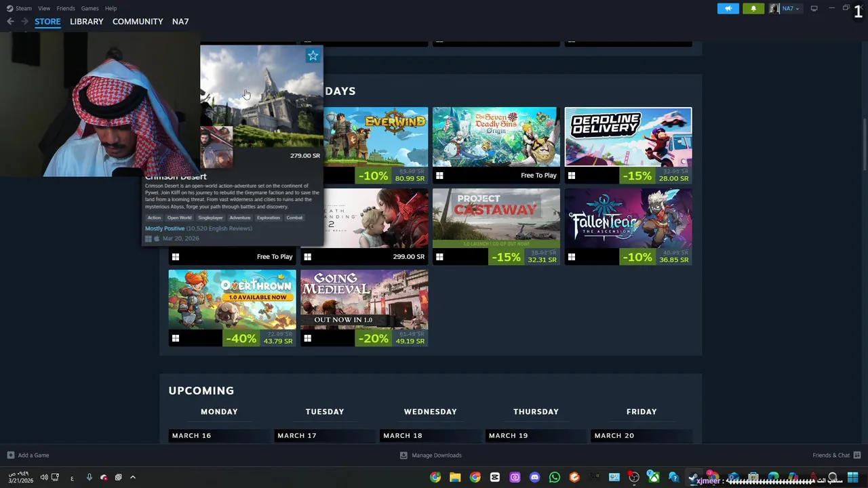
Task: Click the 299.00 SR price
Action: coord(408,257)
